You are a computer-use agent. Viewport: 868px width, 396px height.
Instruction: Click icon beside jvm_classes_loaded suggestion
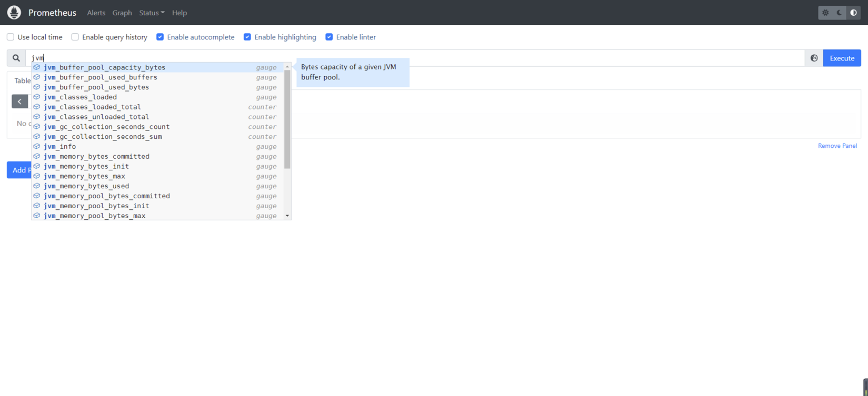point(37,97)
